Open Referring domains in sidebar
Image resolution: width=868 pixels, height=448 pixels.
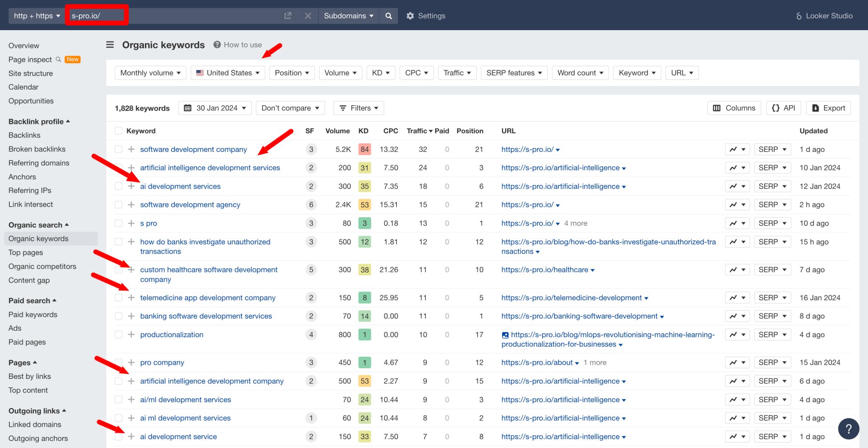[39, 163]
